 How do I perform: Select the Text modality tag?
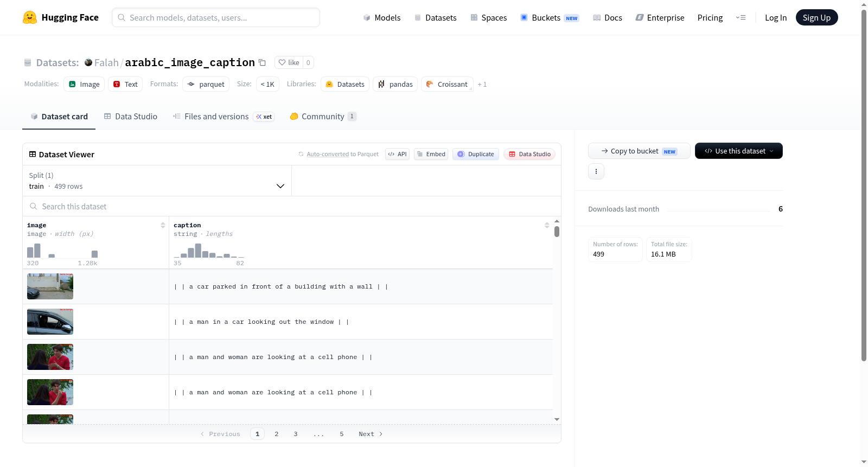pos(125,84)
